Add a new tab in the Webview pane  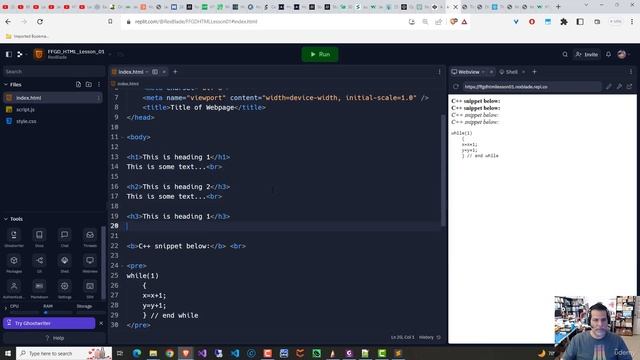(534, 72)
